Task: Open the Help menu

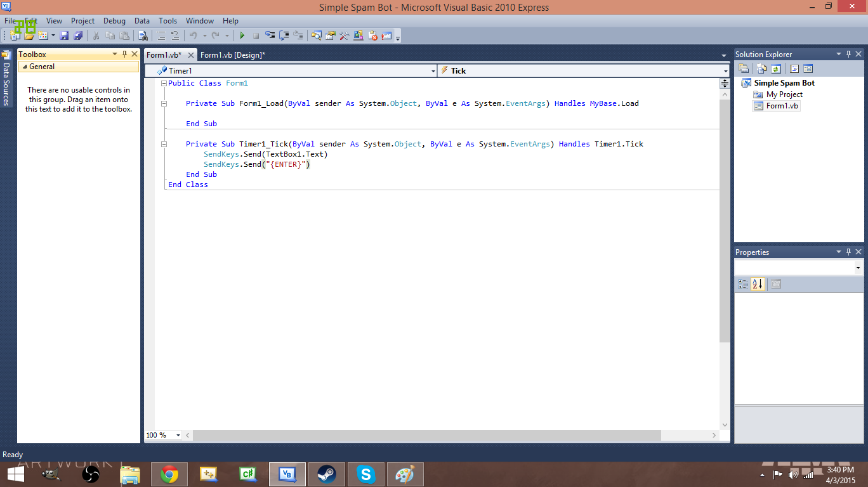Action: [x=230, y=21]
